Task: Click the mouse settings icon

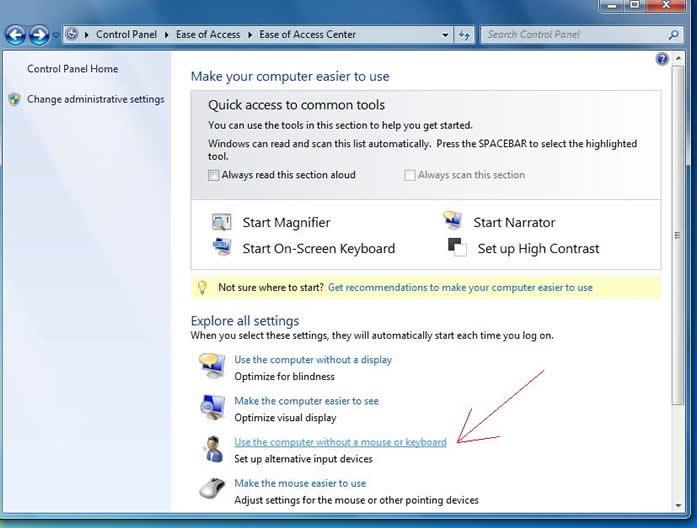Action: pyautogui.click(x=212, y=490)
